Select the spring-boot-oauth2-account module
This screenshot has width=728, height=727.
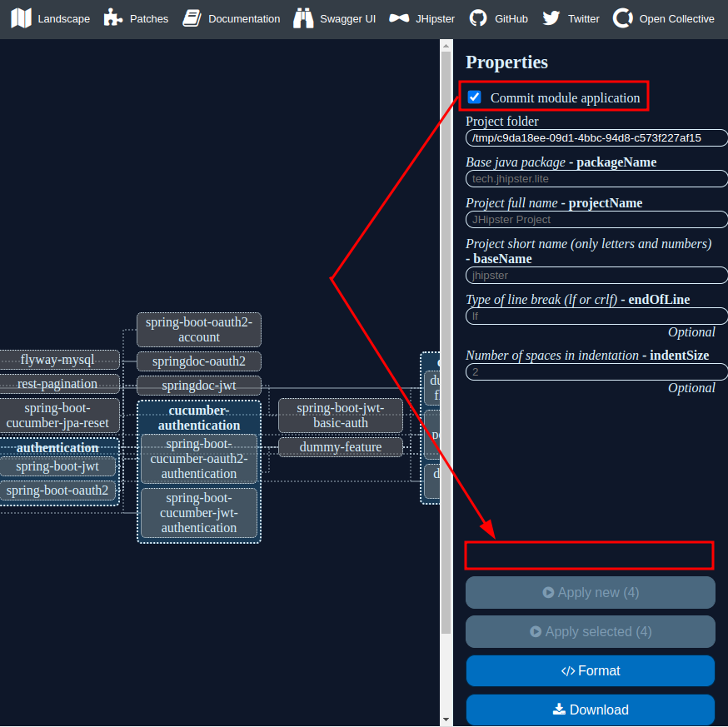(199, 330)
